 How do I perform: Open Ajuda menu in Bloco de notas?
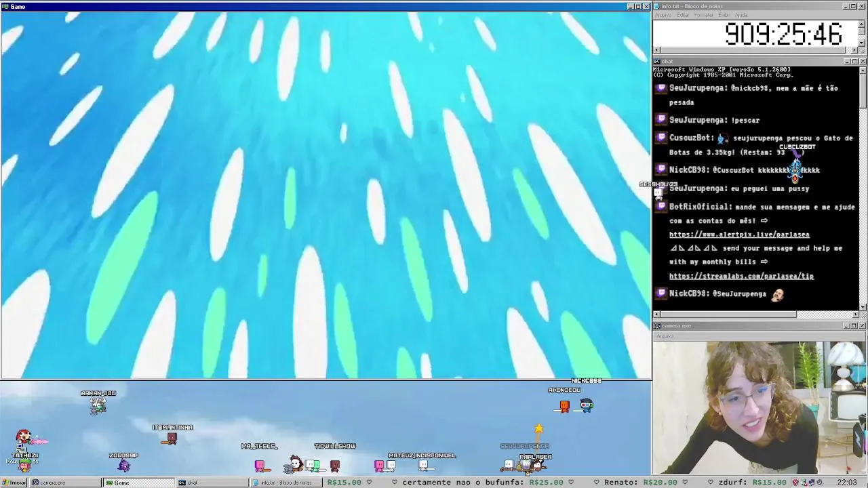(x=741, y=15)
